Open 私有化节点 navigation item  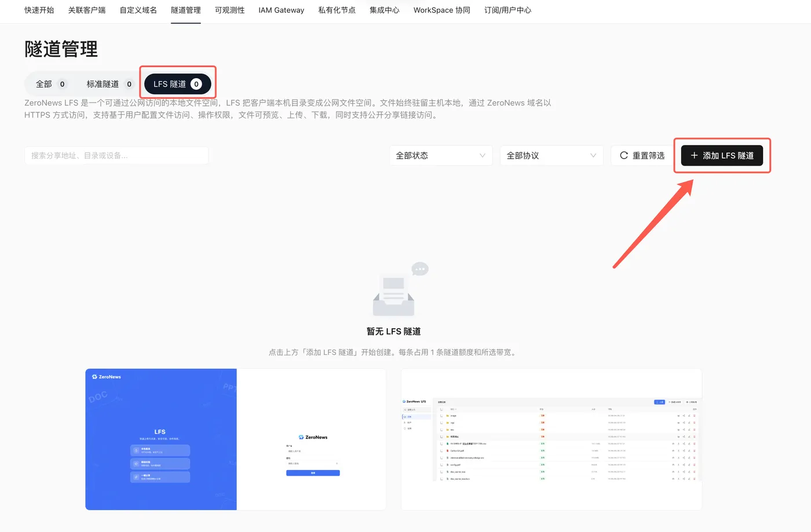coord(337,10)
